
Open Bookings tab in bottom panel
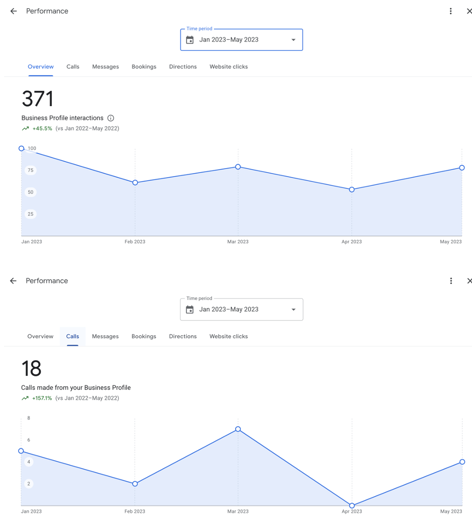(144, 336)
